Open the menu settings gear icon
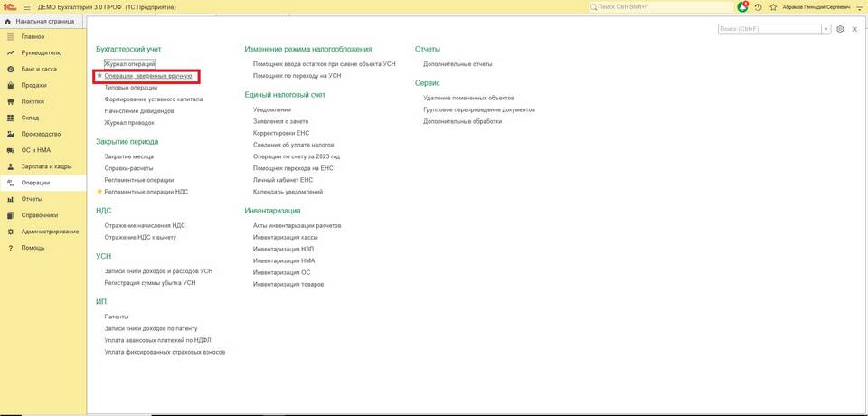 pos(840,29)
